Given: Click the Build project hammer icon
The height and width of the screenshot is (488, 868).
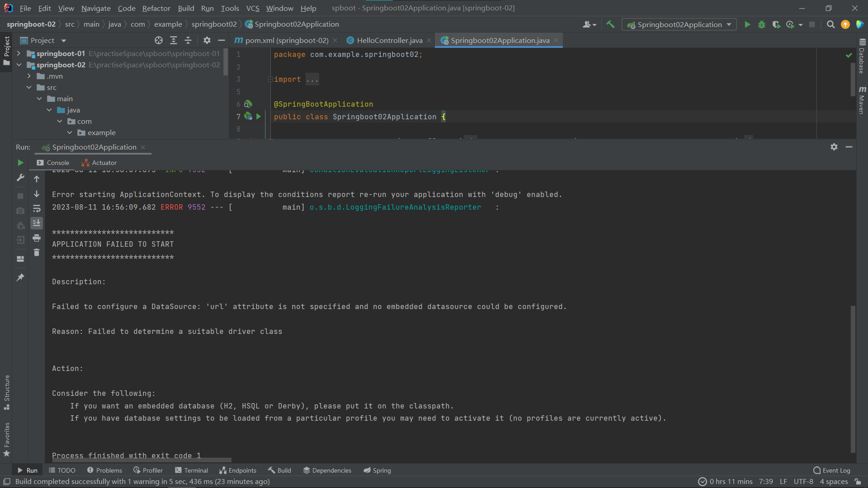Looking at the screenshot, I should click(x=610, y=24).
